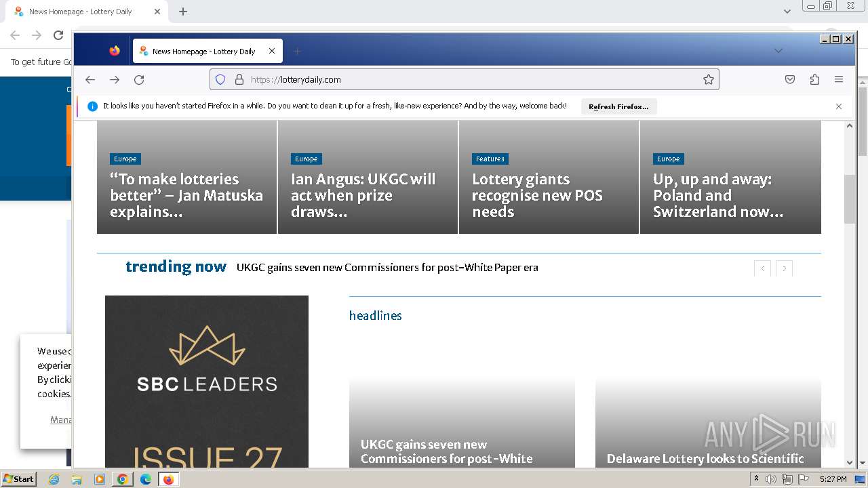This screenshot has height=488, width=868.
Task: Click the Europe tag on Jan Matuska card
Action: coord(125,159)
